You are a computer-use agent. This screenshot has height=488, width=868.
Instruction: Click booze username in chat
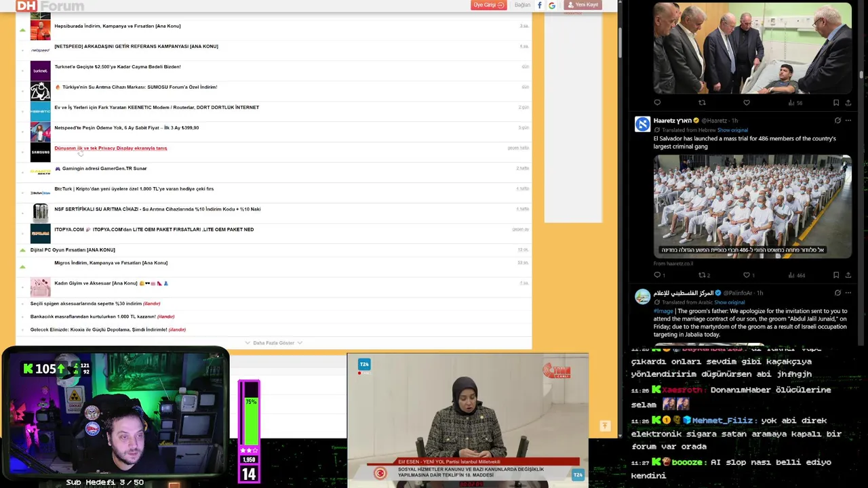pos(687,462)
